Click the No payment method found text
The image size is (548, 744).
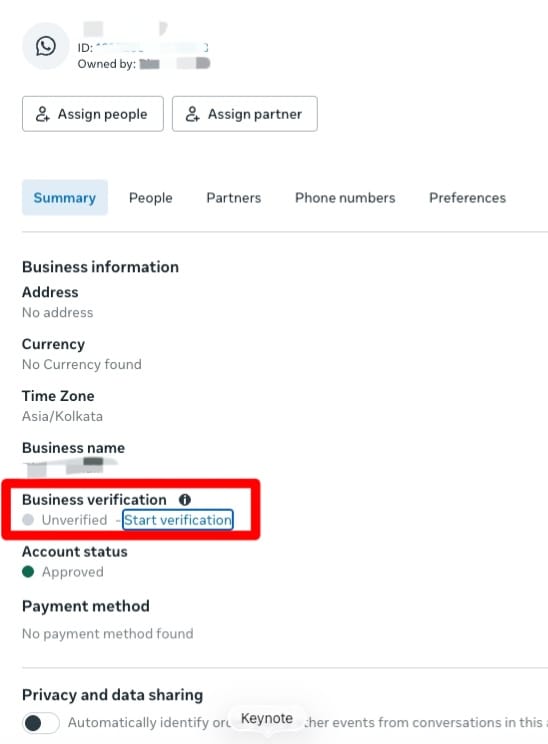click(108, 633)
